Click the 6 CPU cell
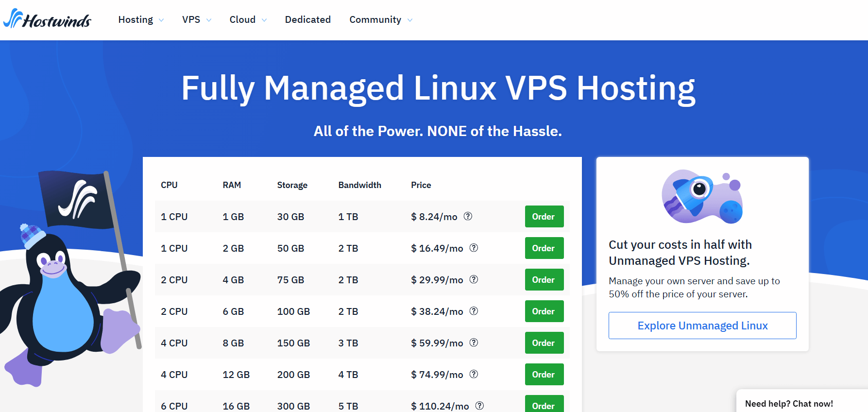Image resolution: width=868 pixels, height=412 pixels. click(x=174, y=406)
